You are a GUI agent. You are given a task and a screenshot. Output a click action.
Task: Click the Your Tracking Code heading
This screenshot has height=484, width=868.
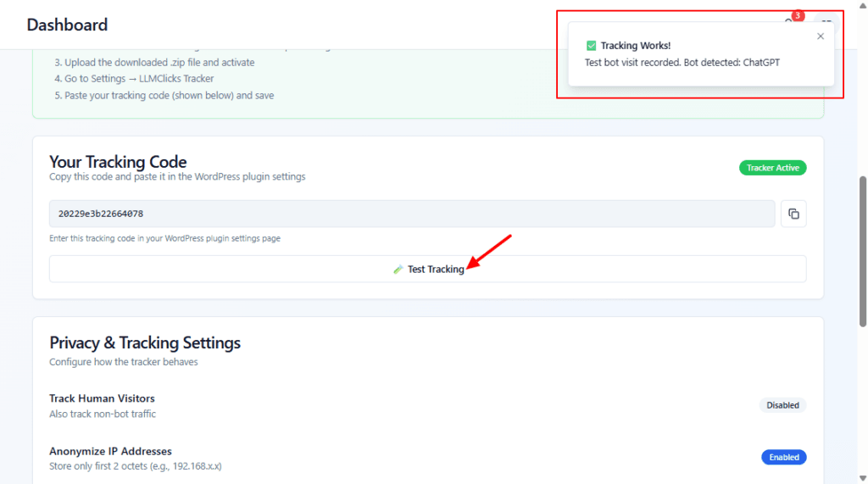[x=118, y=162]
